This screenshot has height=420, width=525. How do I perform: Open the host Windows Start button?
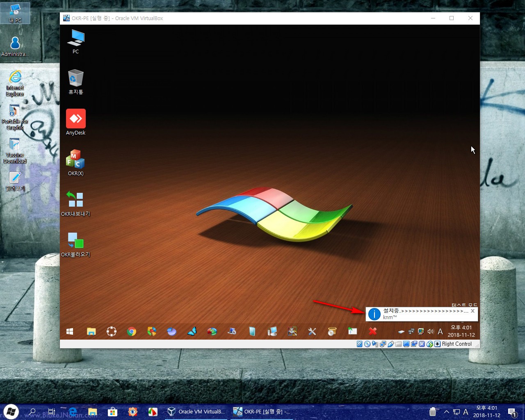pyautogui.click(x=11, y=412)
